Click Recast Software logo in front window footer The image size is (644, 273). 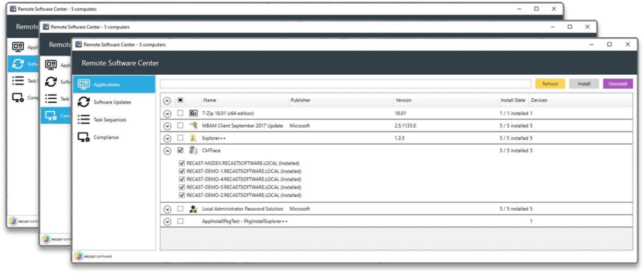(93, 256)
